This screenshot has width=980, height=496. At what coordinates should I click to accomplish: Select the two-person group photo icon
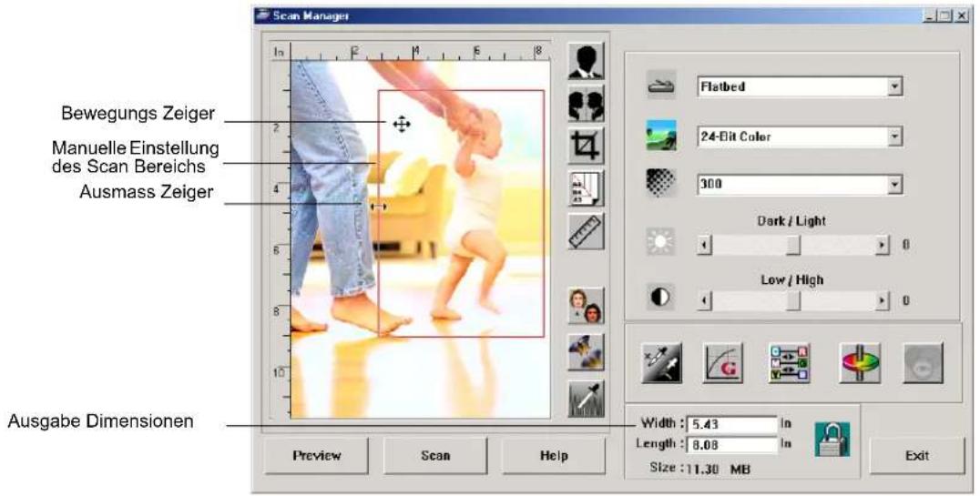pyautogui.click(x=586, y=104)
